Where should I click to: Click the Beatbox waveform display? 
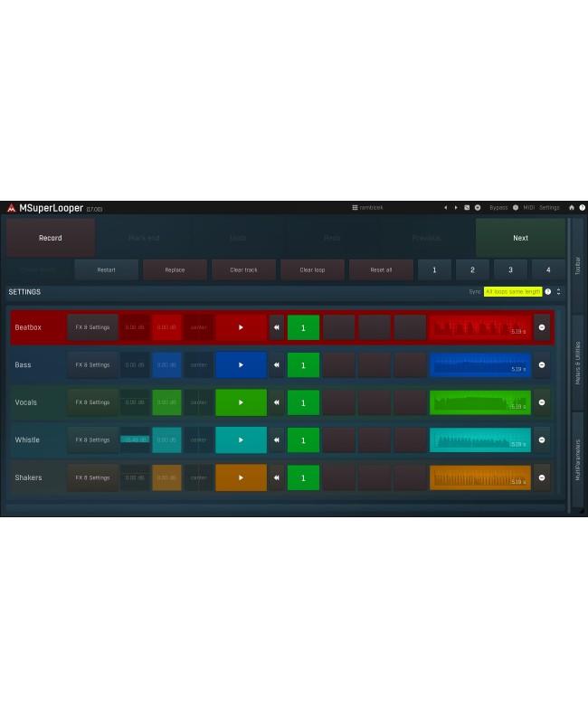pos(480,327)
